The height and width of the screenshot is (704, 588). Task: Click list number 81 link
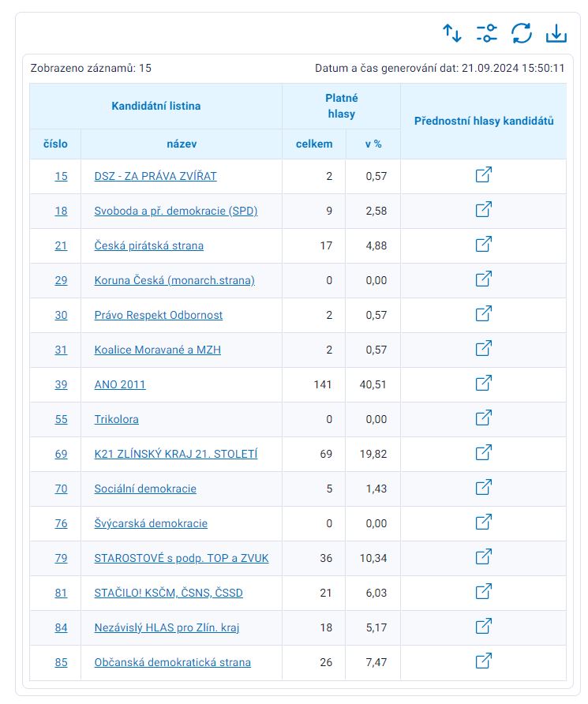61,593
